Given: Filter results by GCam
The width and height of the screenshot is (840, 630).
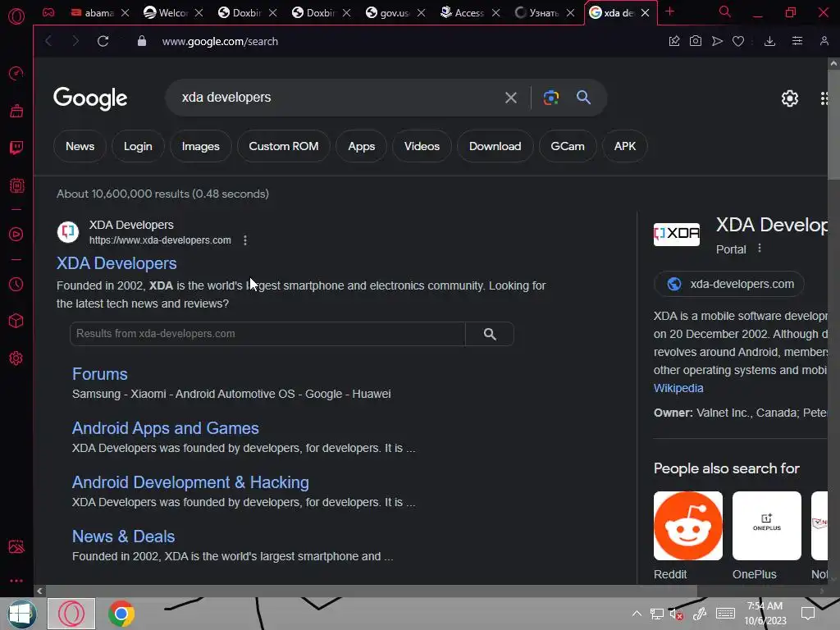Looking at the screenshot, I should coord(568,146).
